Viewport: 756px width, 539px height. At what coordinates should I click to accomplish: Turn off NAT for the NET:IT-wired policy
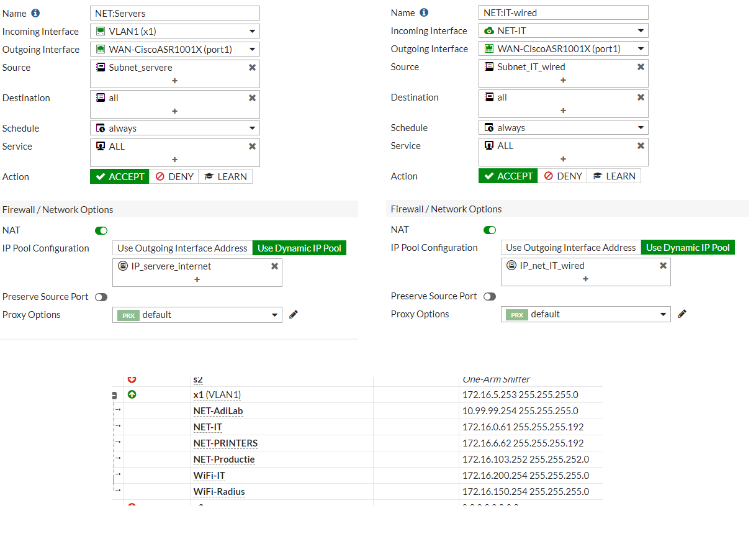click(490, 229)
